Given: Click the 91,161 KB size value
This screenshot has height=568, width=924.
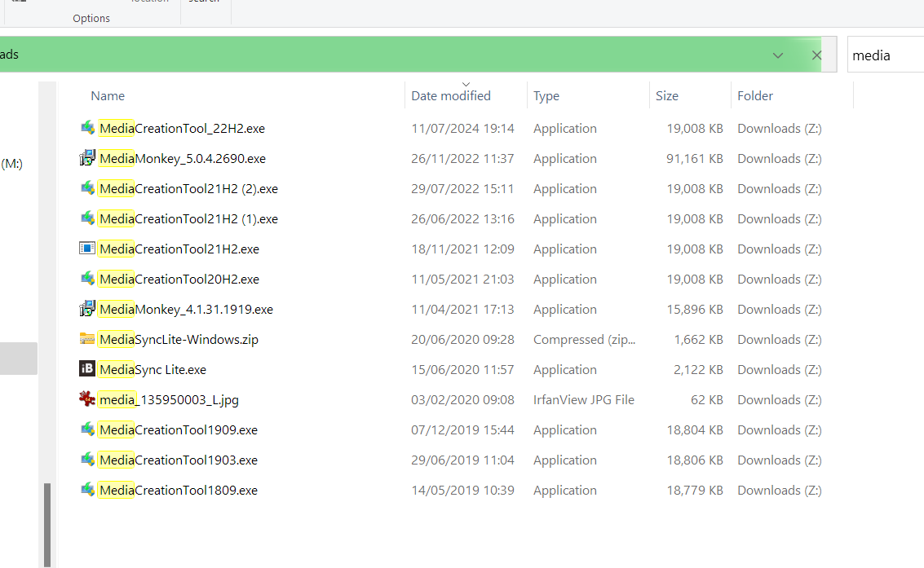Looking at the screenshot, I should 695,158.
